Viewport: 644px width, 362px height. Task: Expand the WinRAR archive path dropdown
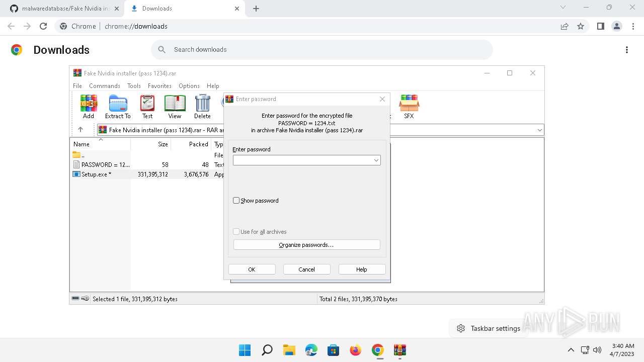click(539, 130)
